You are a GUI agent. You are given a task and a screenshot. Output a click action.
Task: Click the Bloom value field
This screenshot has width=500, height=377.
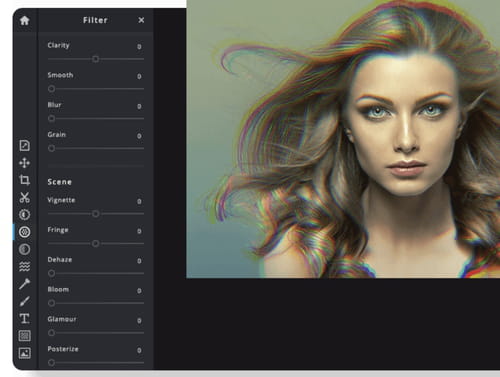coord(139,291)
